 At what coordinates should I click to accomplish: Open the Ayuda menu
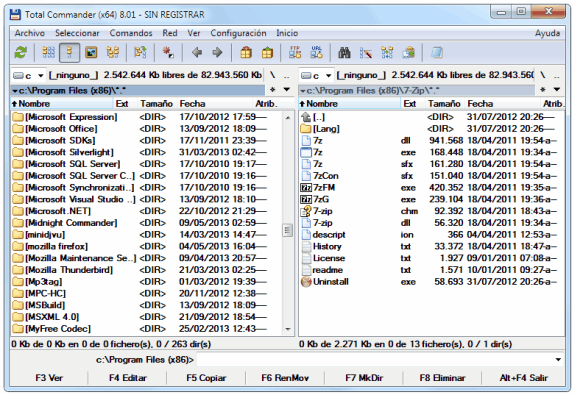pyautogui.click(x=547, y=33)
